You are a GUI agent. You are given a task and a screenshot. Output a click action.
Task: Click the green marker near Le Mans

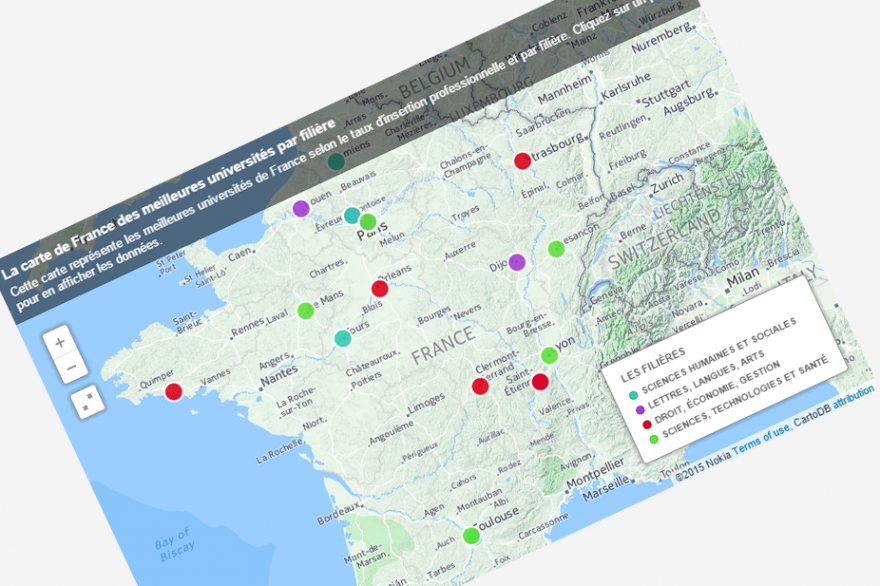[306, 310]
